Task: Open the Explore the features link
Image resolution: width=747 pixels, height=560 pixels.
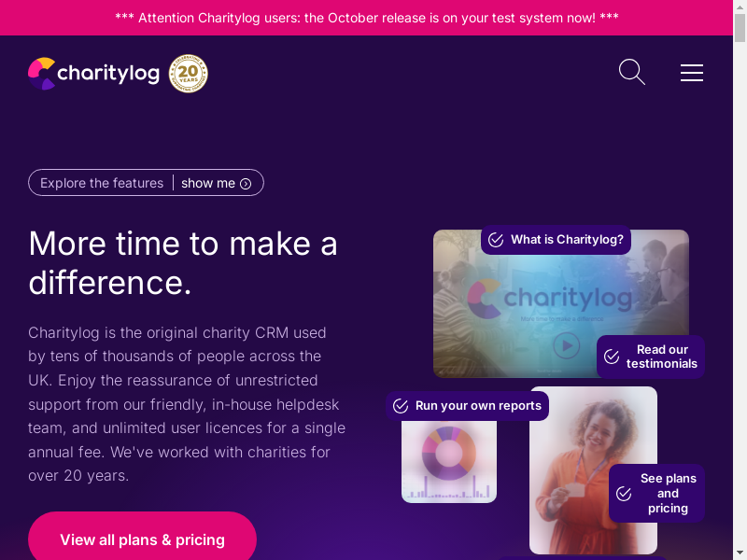Action: pos(102,183)
